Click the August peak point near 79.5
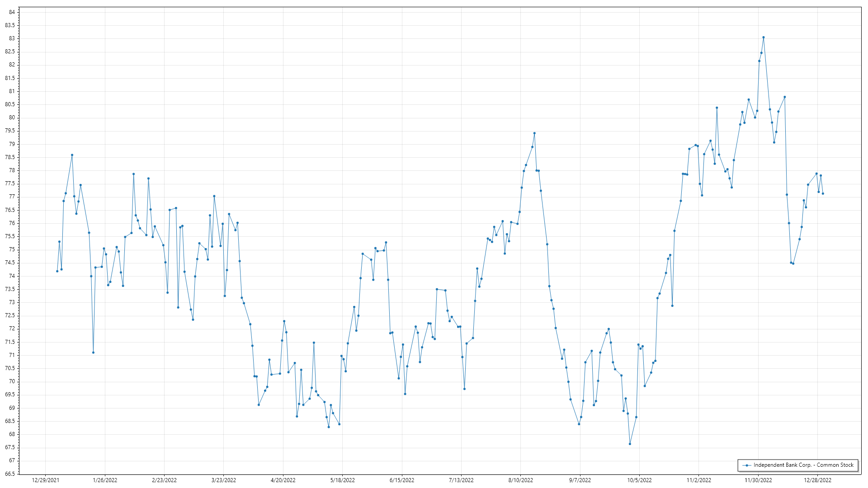The height and width of the screenshot is (488, 868). 534,133
